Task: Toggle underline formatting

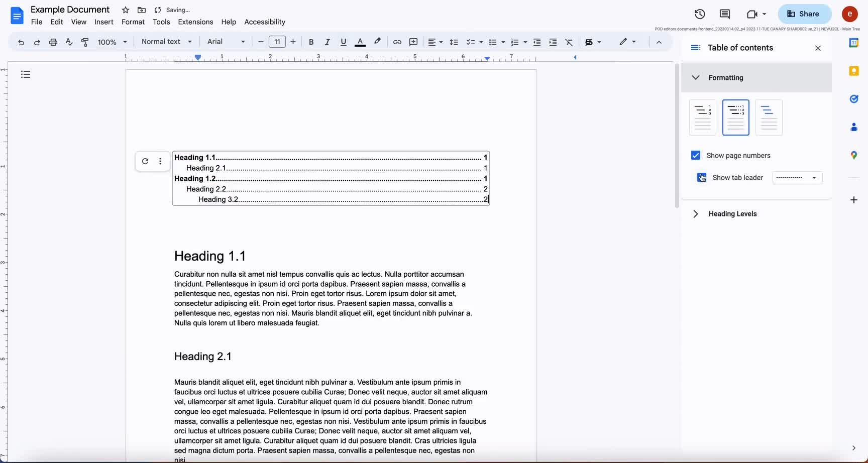Action: coord(343,42)
